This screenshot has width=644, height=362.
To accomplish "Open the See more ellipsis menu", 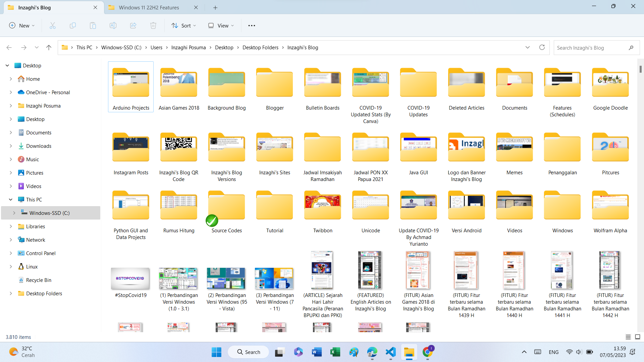I will 252,25.
